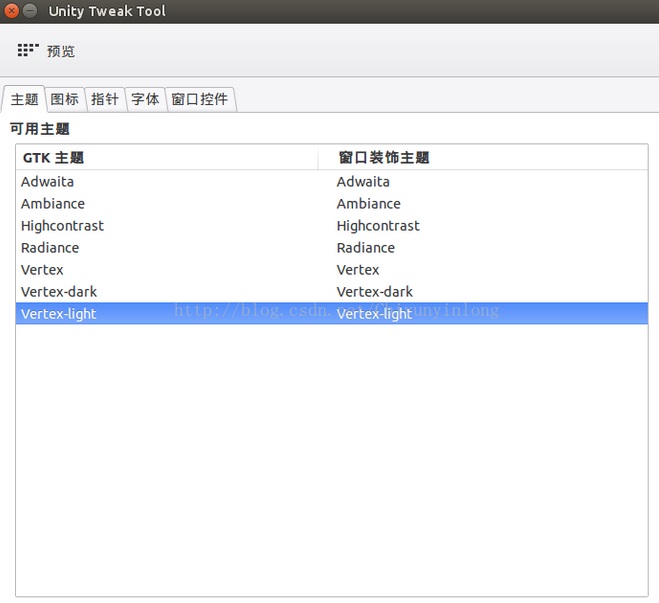
Task: Select Adwaita under window decoration themes
Action: (x=363, y=182)
